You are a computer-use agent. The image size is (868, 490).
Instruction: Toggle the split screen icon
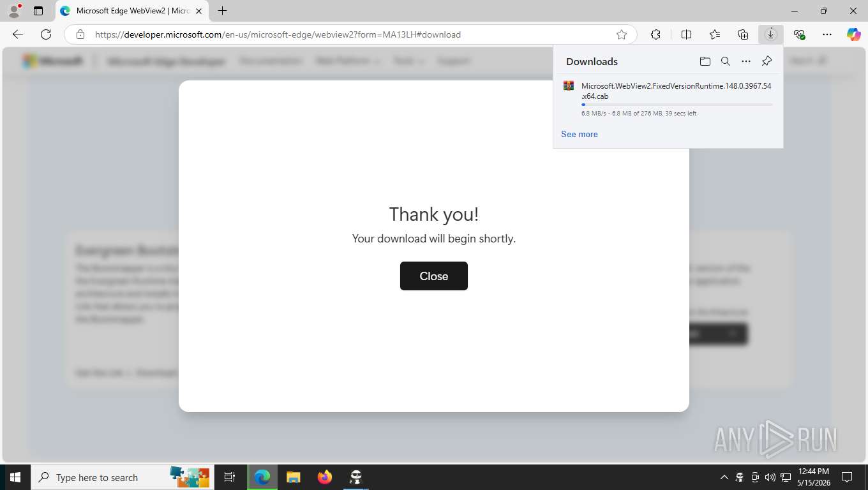(x=686, y=34)
